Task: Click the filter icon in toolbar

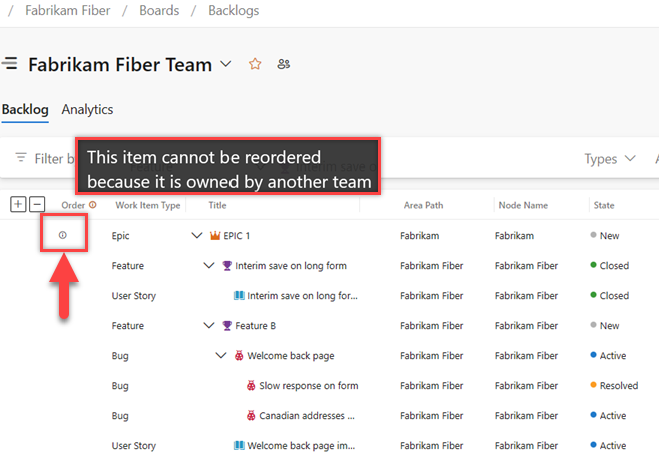Action: click(21, 158)
